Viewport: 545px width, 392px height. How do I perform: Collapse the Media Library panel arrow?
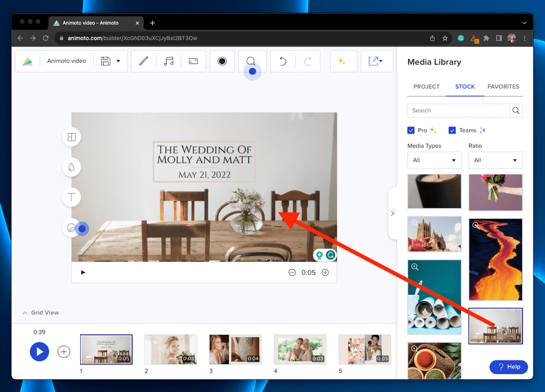coord(393,213)
